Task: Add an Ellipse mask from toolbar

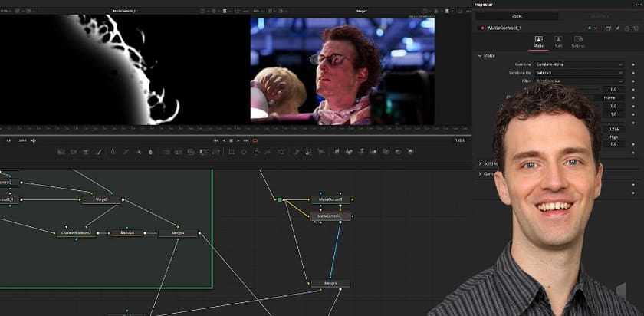Action: (x=244, y=152)
